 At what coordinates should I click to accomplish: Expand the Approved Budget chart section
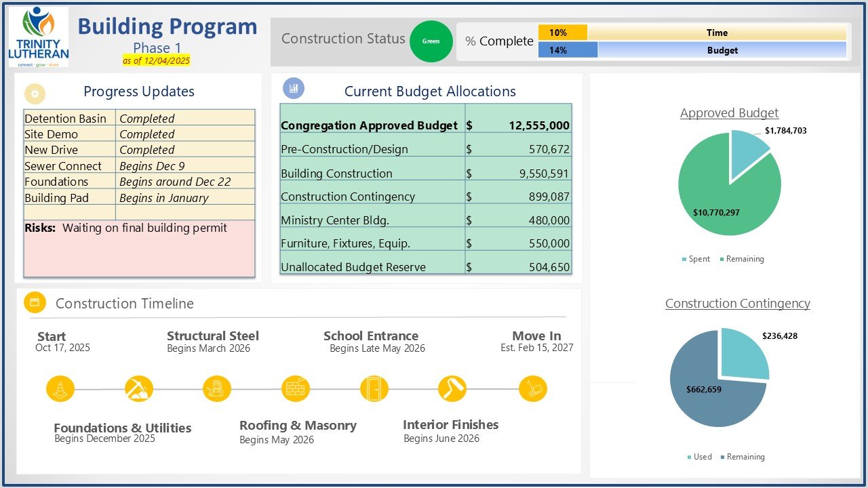729,113
